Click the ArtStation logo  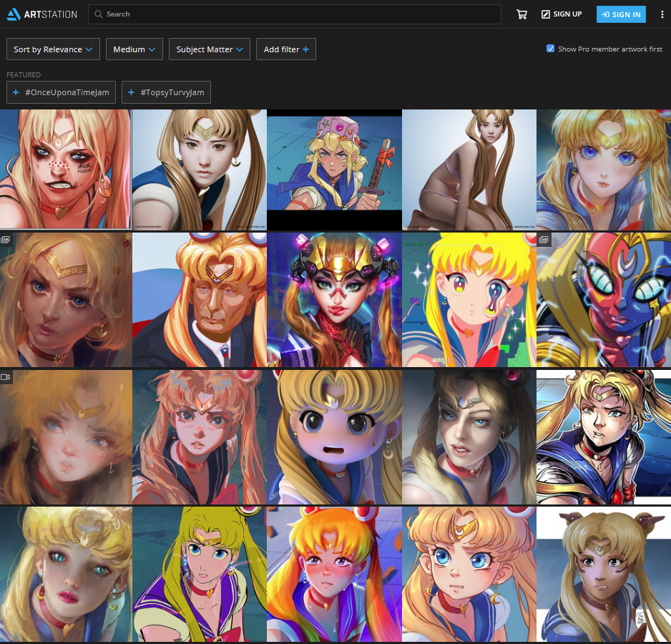coord(41,14)
